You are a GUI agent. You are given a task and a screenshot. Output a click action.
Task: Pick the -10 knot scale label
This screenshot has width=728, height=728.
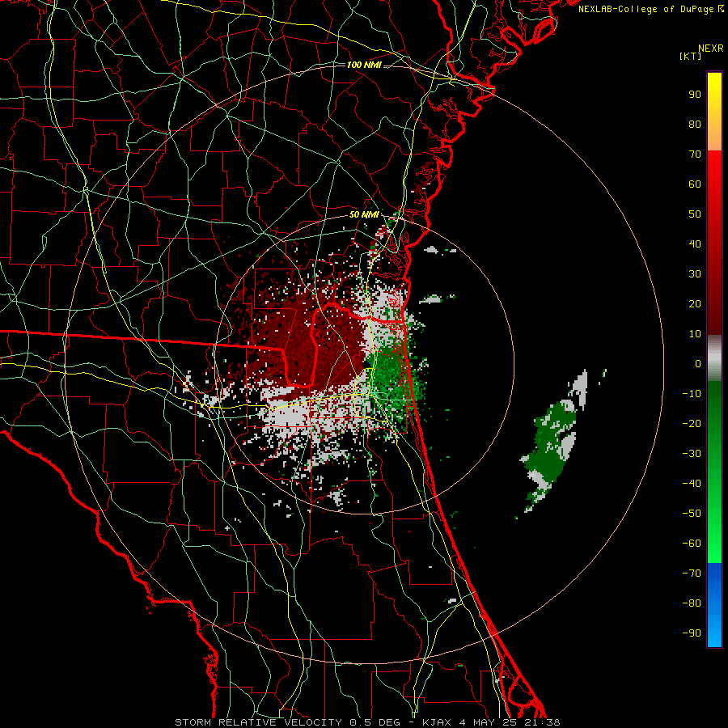pyautogui.click(x=692, y=394)
